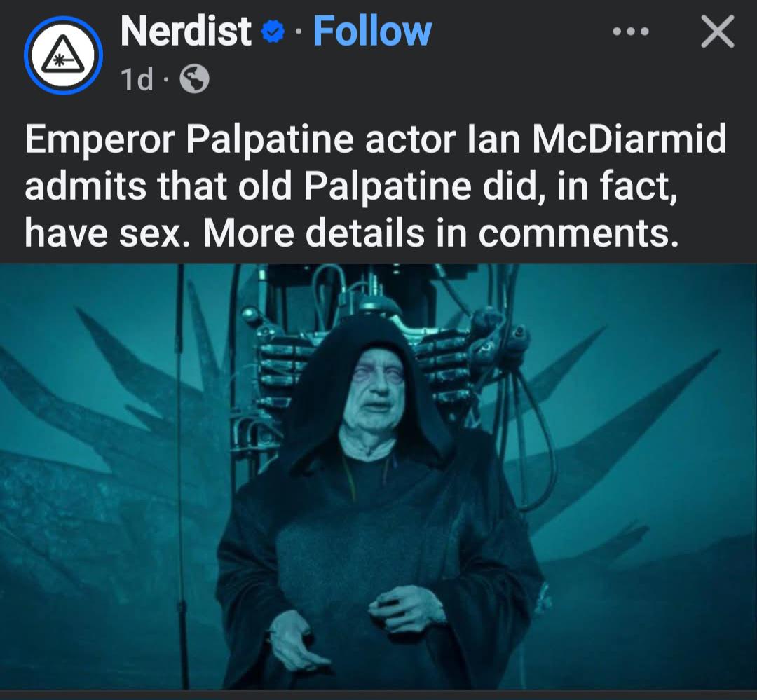Click the teal spiky background on the photo's left

pyautogui.click(x=97, y=434)
